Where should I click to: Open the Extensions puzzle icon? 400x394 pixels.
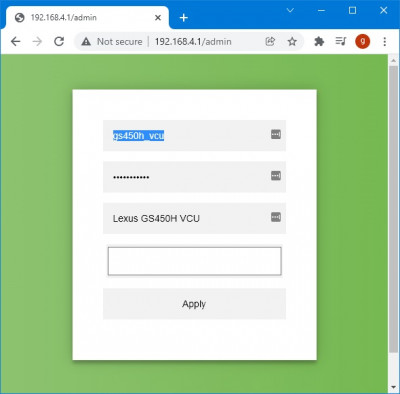click(319, 42)
